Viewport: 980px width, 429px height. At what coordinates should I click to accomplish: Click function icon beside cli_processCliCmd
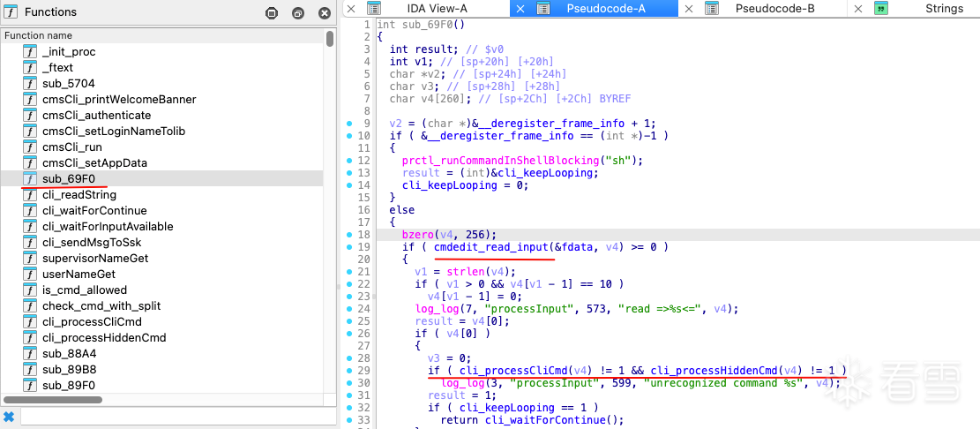click(x=29, y=321)
